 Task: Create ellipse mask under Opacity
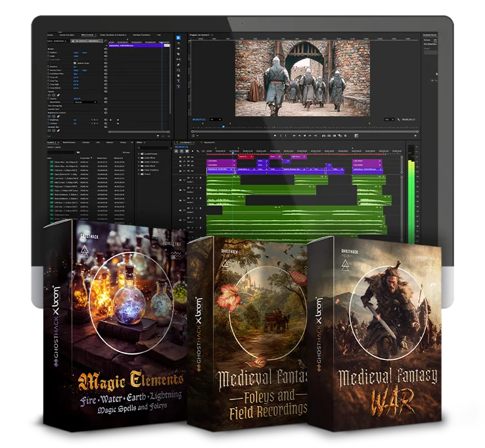click(x=49, y=95)
